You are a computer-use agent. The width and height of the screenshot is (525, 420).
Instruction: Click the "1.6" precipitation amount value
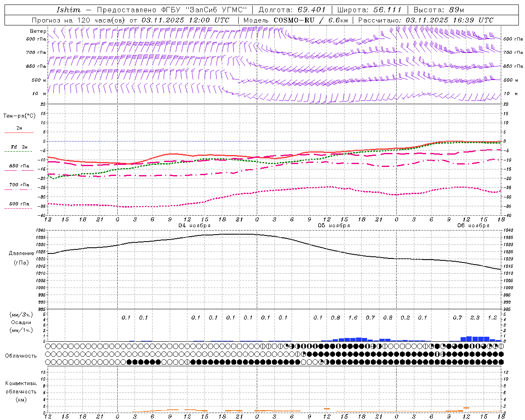pos(353,317)
